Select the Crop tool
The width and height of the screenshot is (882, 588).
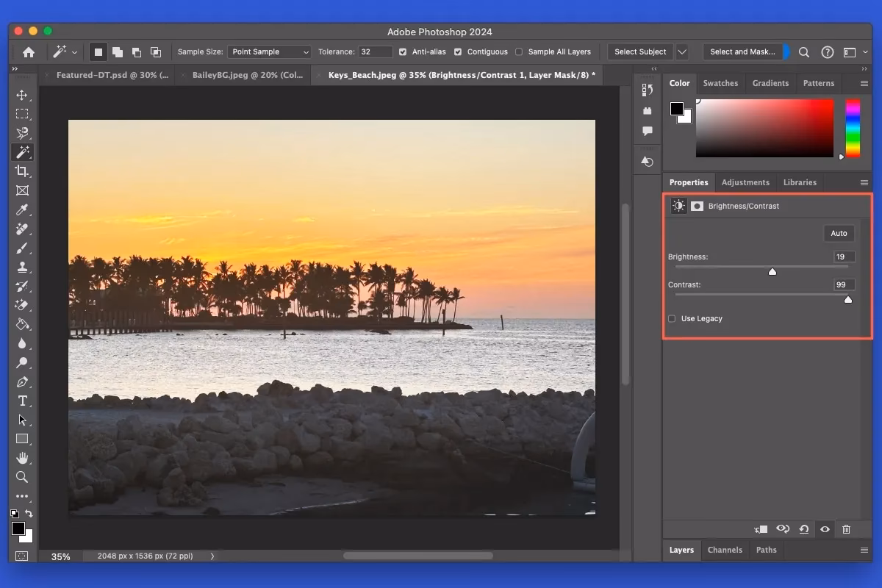[22, 171]
